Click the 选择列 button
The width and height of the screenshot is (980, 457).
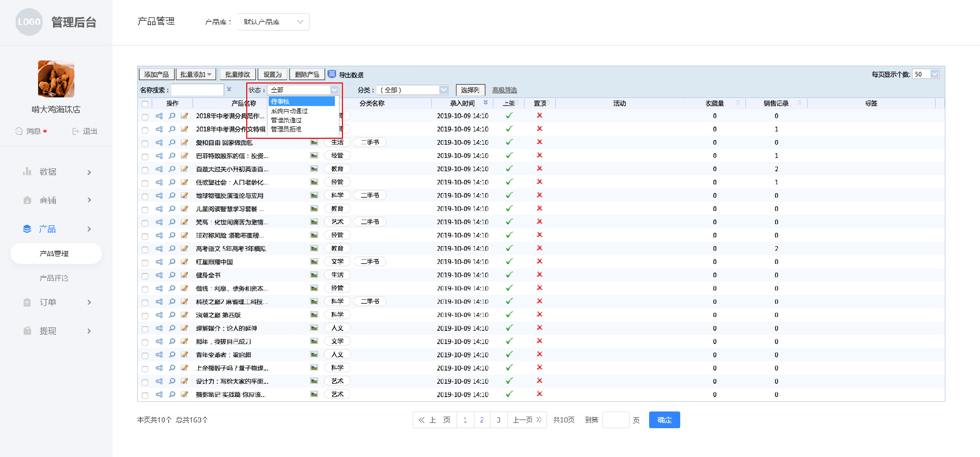[470, 90]
